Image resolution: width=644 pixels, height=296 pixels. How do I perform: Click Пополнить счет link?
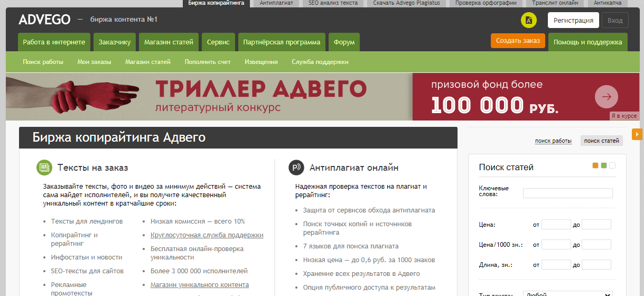coord(208,62)
